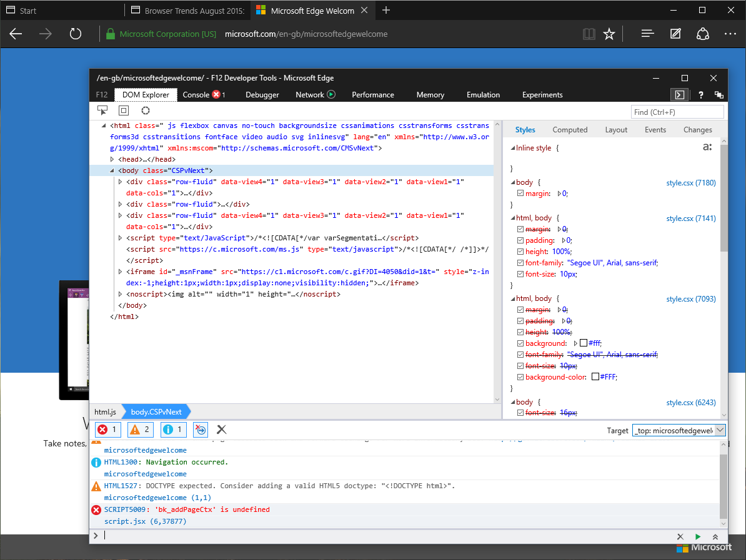Expand the iframe _msnFrame node
Image resolution: width=746 pixels, height=560 pixels.
tap(121, 272)
